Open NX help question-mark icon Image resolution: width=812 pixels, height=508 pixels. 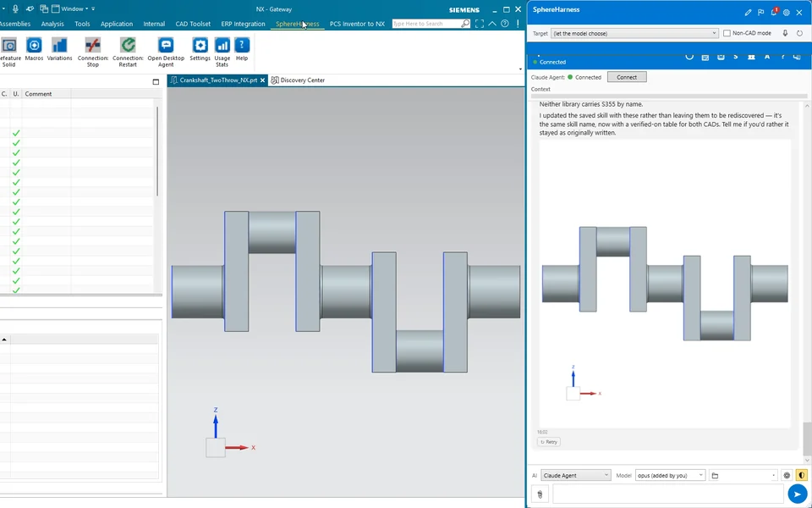[505, 24]
